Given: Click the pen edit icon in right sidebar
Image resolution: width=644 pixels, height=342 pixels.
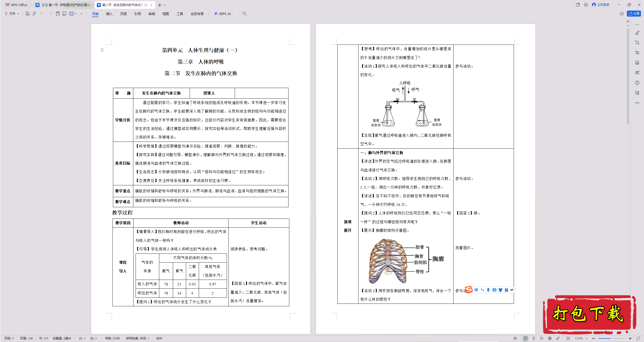Looking at the screenshot, I should [637, 33].
